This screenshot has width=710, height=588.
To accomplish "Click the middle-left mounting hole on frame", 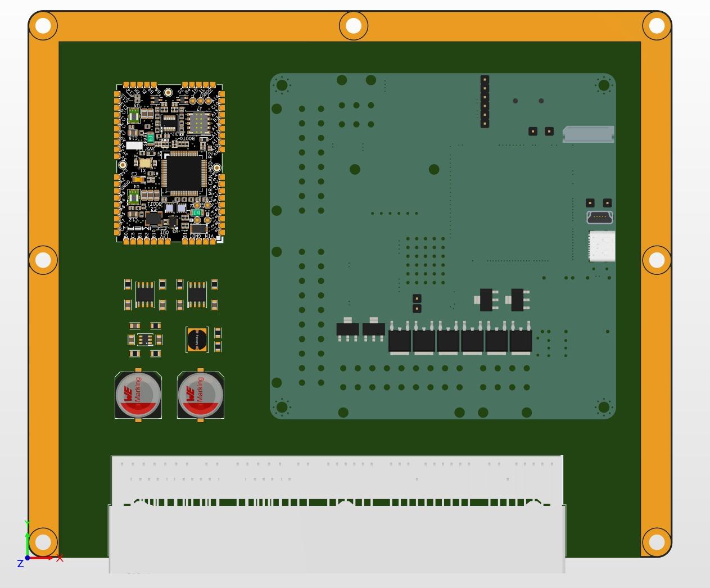I will 43,260.
